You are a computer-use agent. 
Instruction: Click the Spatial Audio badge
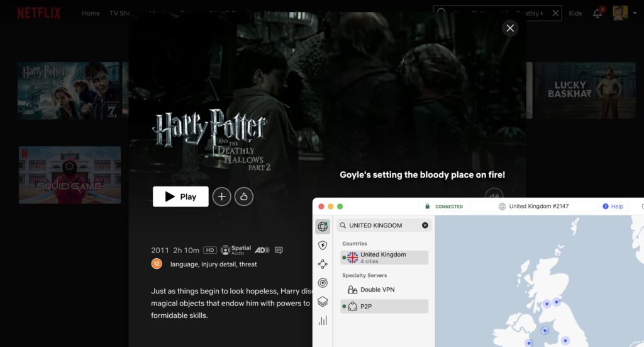pyautogui.click(x=236, y=250)
